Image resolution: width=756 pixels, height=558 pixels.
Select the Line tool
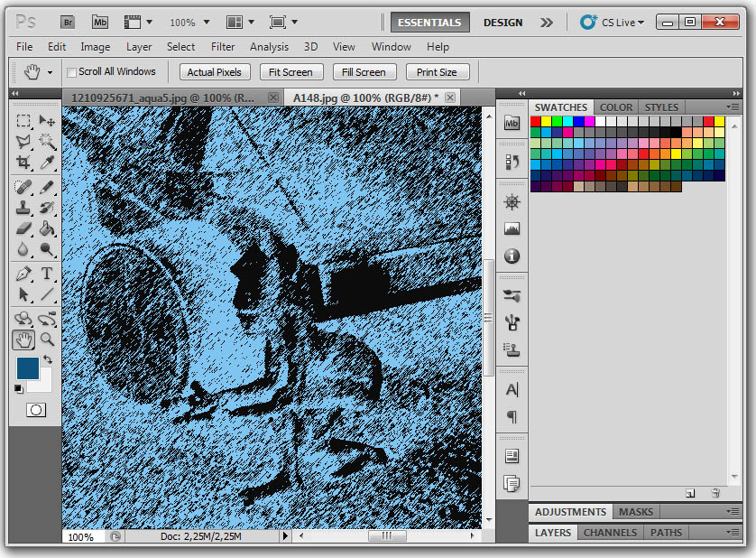[47, 294]
